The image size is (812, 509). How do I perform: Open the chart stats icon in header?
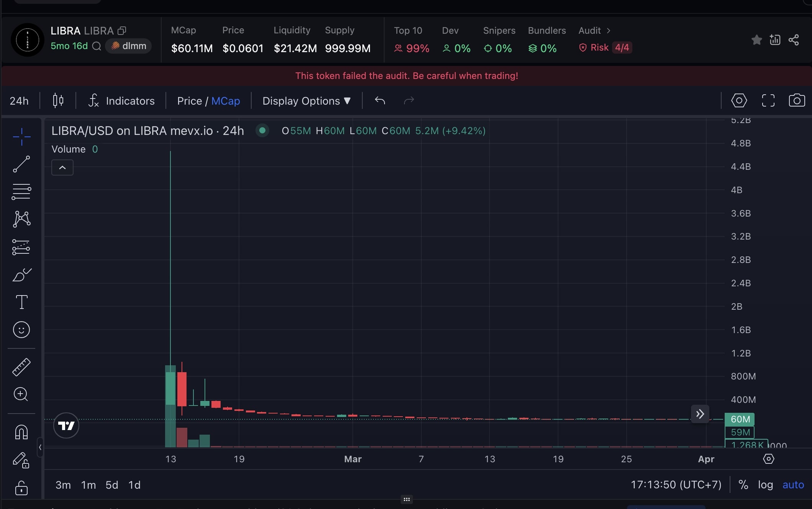pos(775,40)
